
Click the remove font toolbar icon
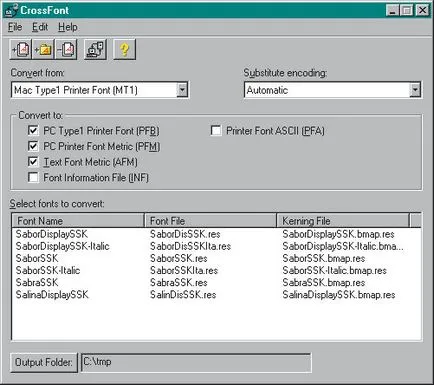66,50
